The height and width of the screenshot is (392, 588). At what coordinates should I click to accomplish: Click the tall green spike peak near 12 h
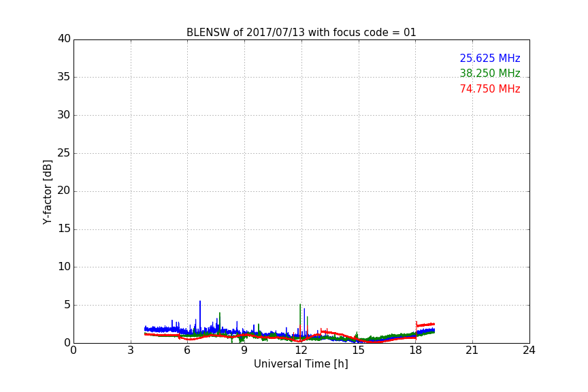point(300,305)
